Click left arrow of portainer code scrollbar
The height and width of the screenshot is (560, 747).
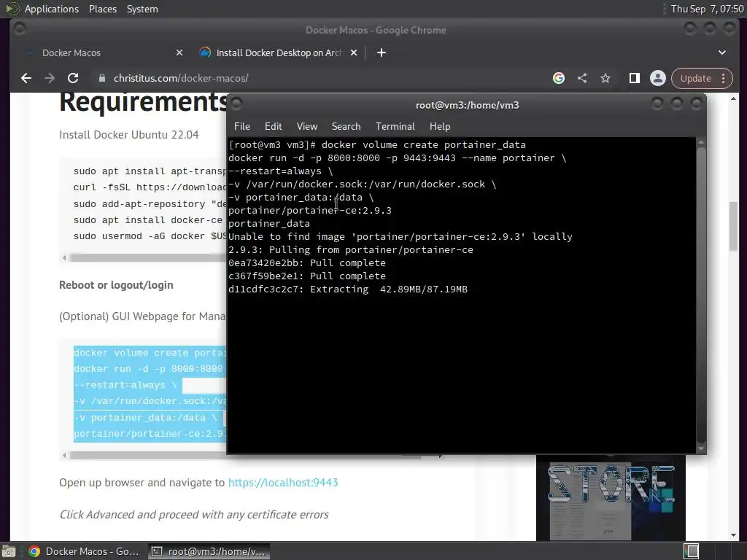pos(64,455)
